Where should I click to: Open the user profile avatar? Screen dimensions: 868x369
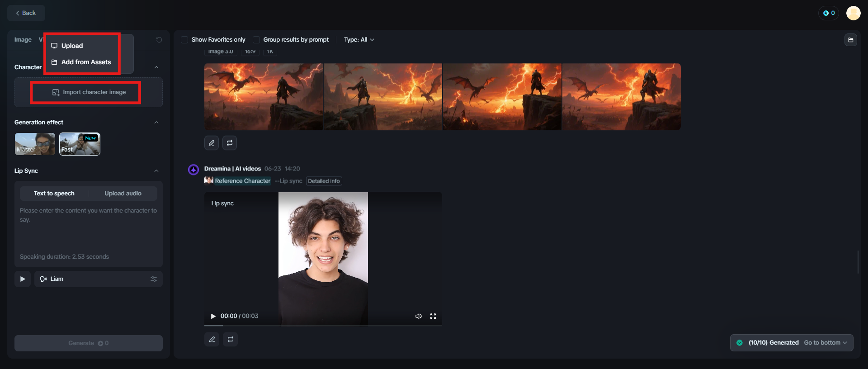pos(854,13)
